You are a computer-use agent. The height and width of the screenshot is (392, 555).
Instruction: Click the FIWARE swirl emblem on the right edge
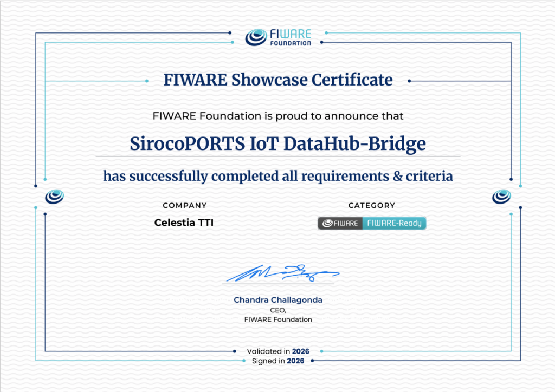(501, 197)
